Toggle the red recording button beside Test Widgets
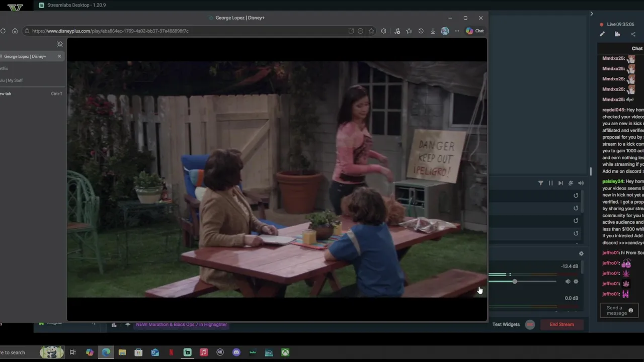 [530, 324]
